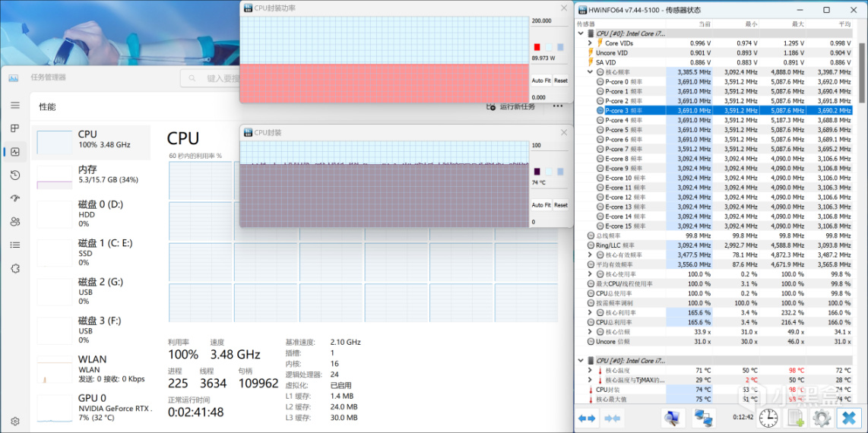Click HWiNFO64 title bar icon

click(x=584, y=10)
